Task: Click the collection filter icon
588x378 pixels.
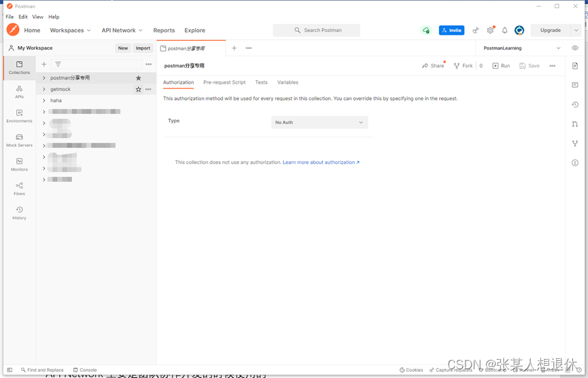Action: tap(58, 64)
